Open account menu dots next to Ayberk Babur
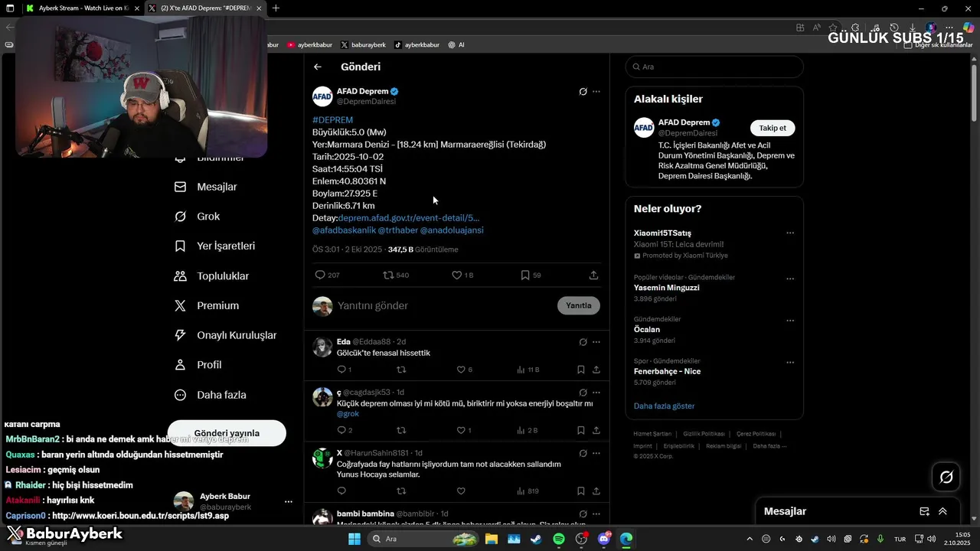This screenshot has height=551, width=980. [289, 502]
